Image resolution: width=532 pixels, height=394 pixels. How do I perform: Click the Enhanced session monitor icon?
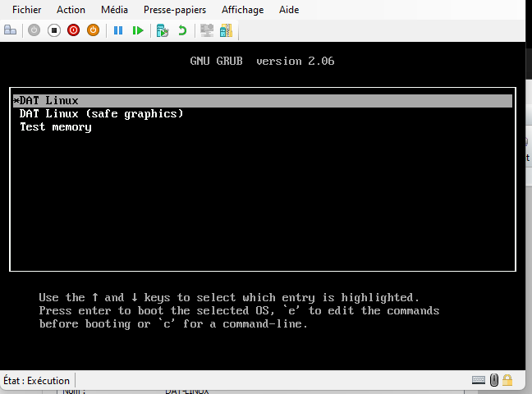207,30
